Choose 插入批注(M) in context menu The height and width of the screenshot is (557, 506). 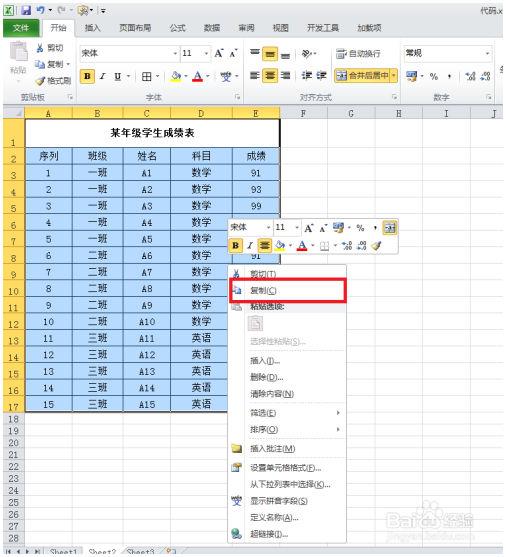[x=288, y=449]
